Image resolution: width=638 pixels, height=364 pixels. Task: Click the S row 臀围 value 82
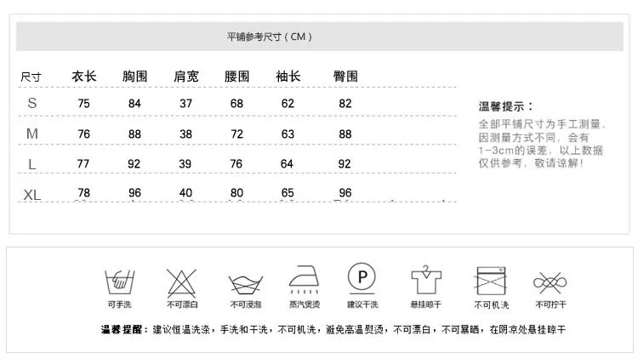click(345, 103)
